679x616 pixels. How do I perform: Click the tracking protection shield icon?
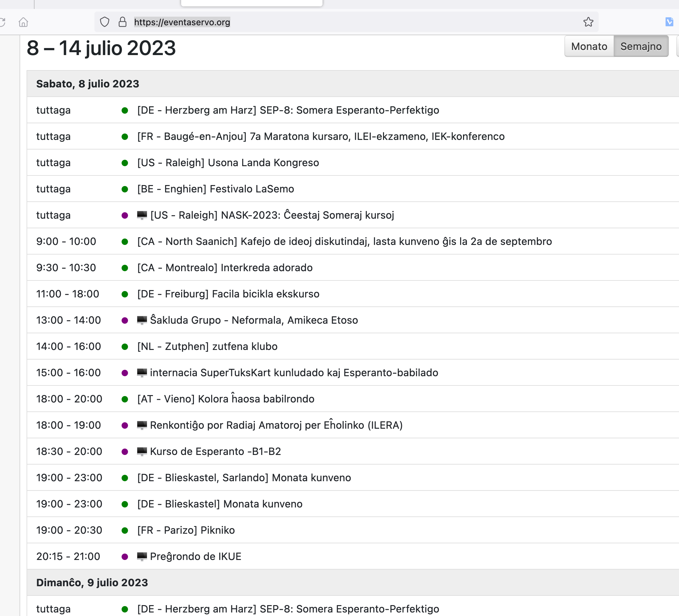click(105, 22)
